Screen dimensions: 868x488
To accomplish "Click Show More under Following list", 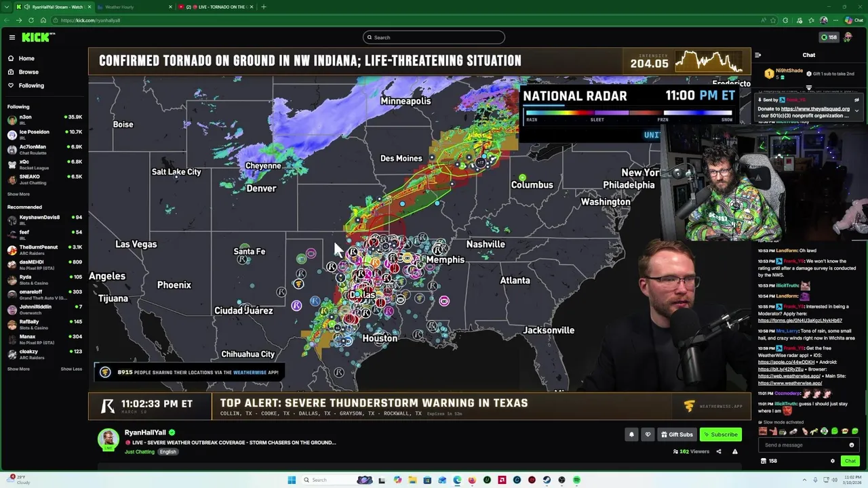I will (x=18, y=194).
